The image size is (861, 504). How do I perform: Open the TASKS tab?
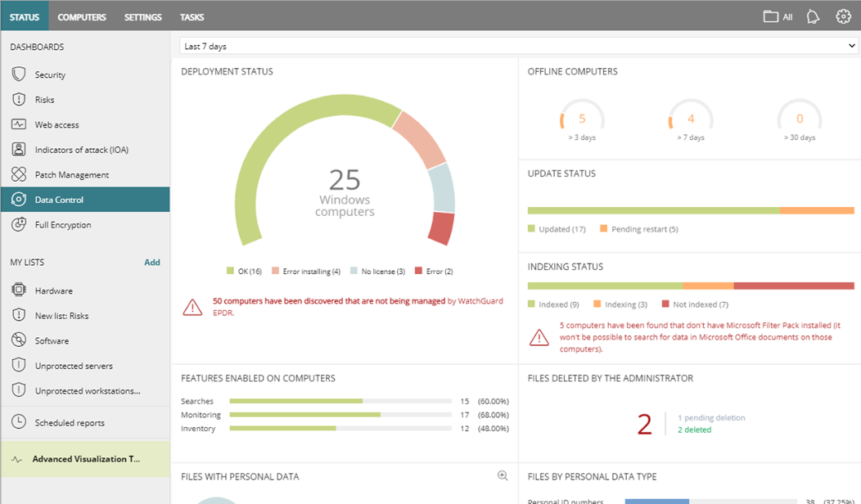point(192,16)
